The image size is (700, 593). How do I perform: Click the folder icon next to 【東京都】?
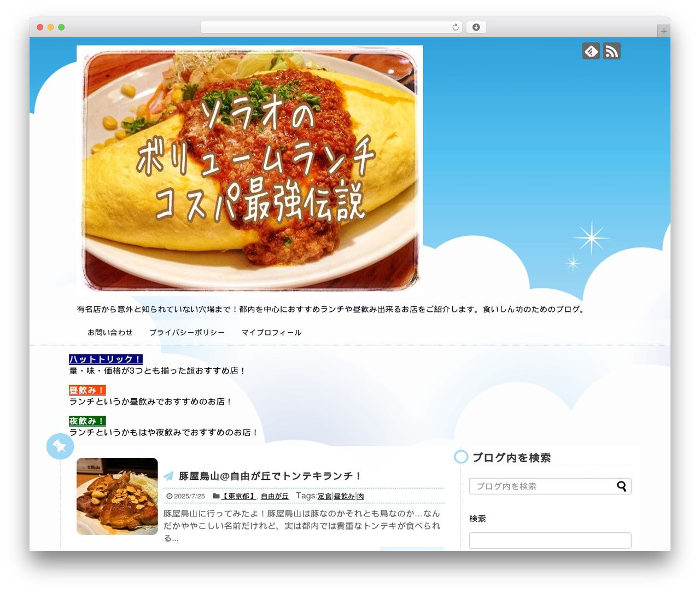pos(216,496)
